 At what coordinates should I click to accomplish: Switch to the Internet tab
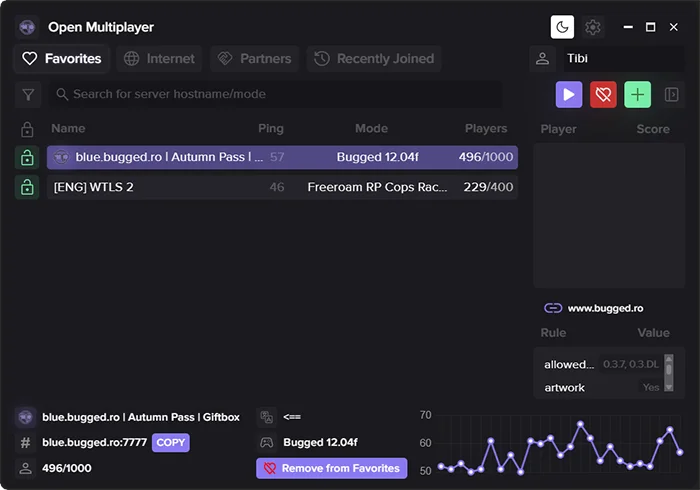point(159,59)
